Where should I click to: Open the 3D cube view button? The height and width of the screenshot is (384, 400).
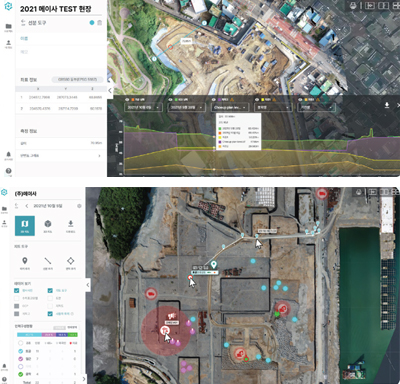[48, 223]
